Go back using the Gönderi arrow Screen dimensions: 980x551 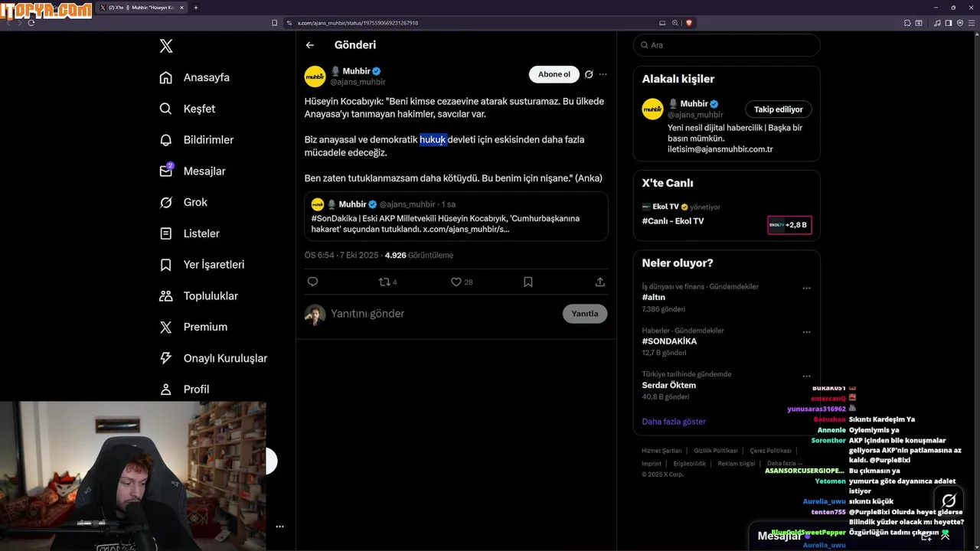(310, 45)
